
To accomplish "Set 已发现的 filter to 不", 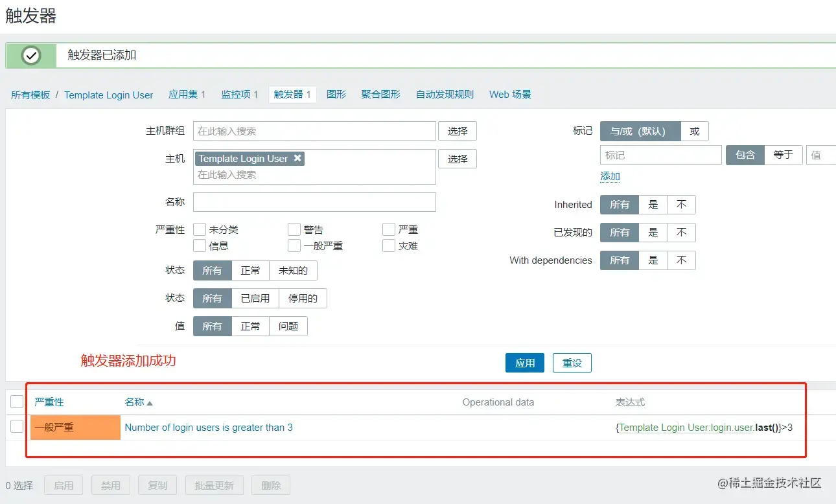I will 682,233.
